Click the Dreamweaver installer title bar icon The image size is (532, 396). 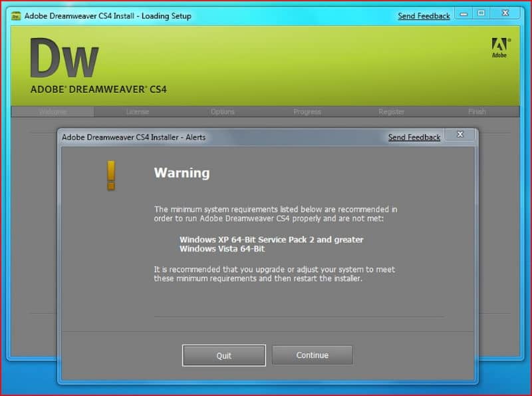[15, 16]
